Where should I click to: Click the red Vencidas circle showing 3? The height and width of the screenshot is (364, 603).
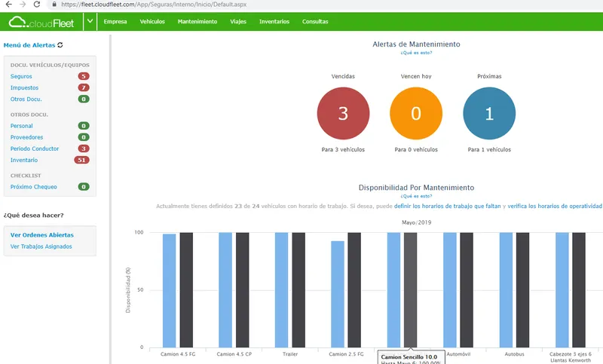pos(343,113)
